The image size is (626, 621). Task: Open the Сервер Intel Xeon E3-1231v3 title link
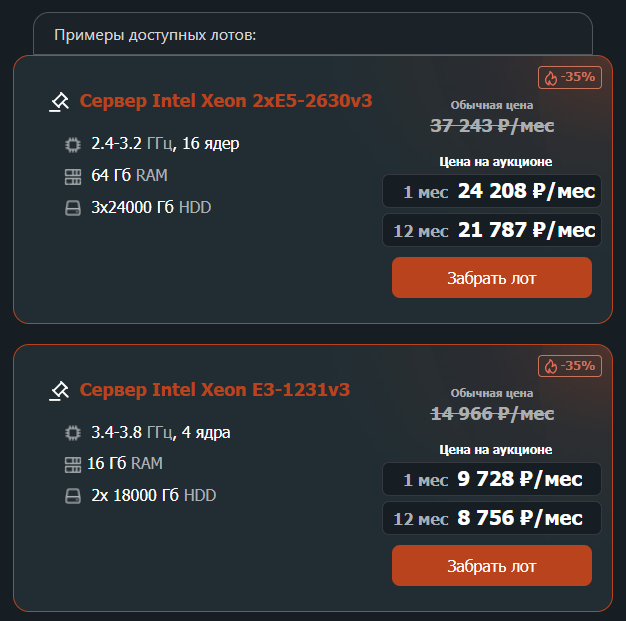coord(215,389)
